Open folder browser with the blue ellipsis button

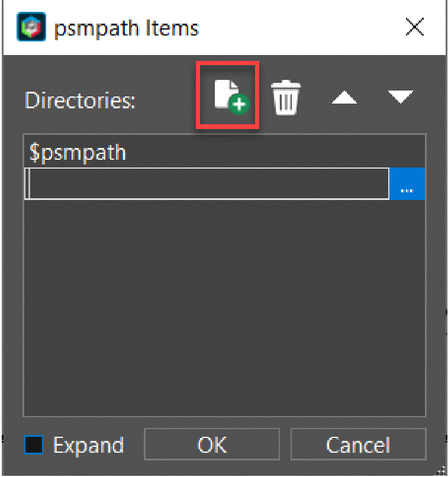point(407,183)
